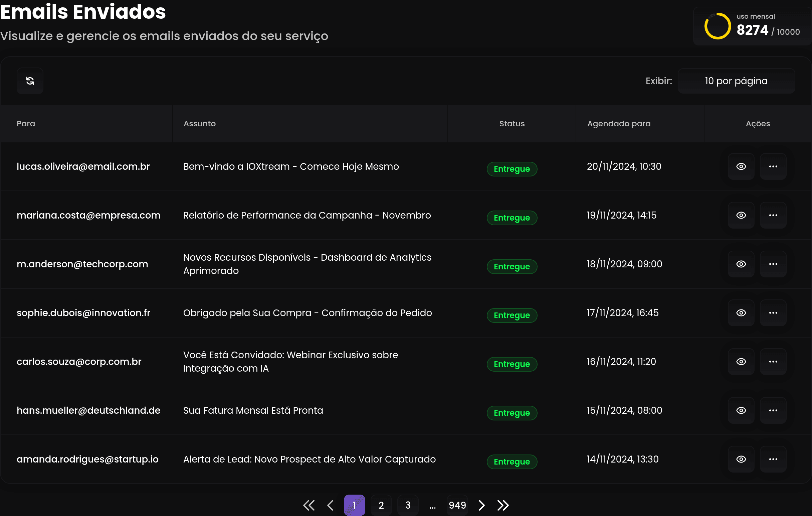812x516 pixels.
Task: View email sent to carlos.souza@corp.com.br
Action: pyautogui.click(x=741, y=362)
